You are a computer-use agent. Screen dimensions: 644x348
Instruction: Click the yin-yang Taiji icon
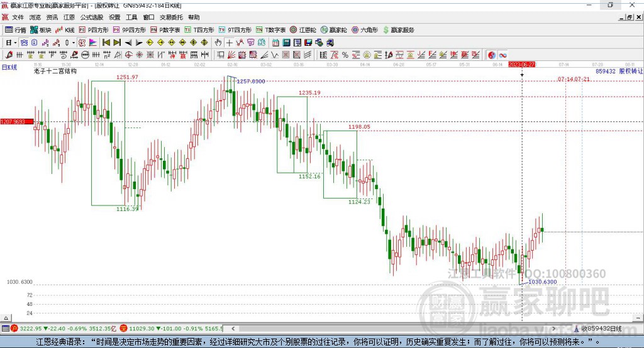[492, 55]
